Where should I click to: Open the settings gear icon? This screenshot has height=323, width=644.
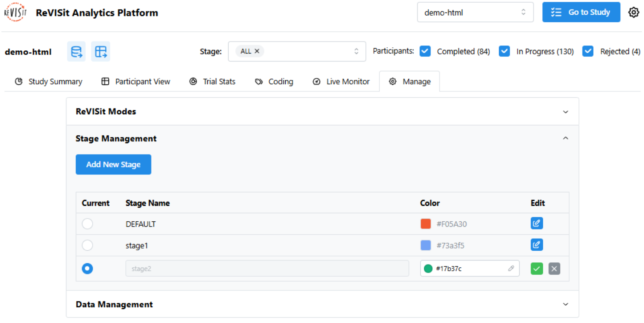[x=633, y=12]
